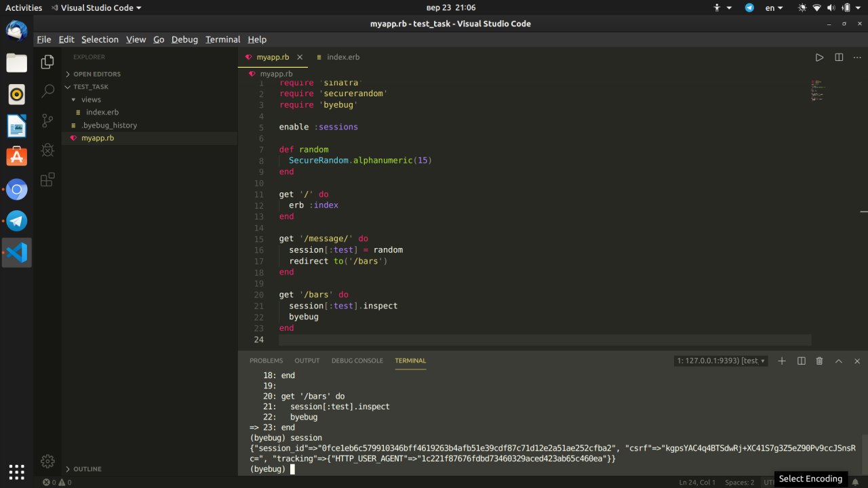
Task: Click Telegram tray icon in top bar
Action: (x=749, y=8)
